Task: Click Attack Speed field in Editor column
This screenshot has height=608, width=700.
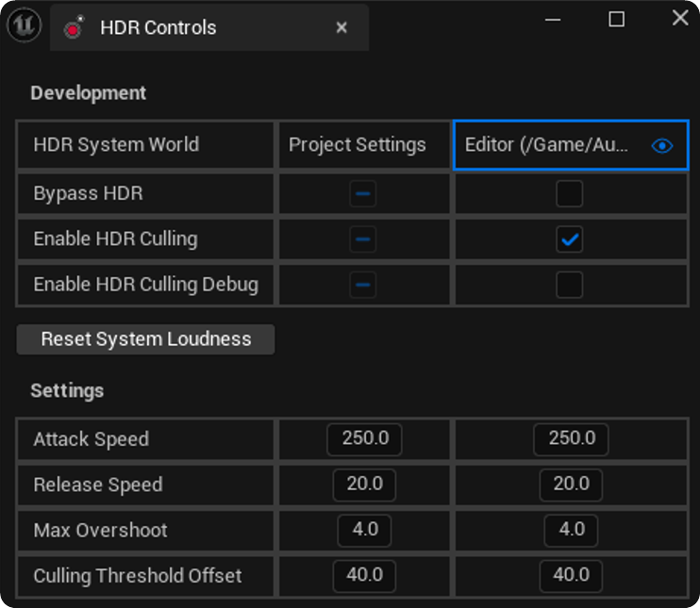Action: 571,439
